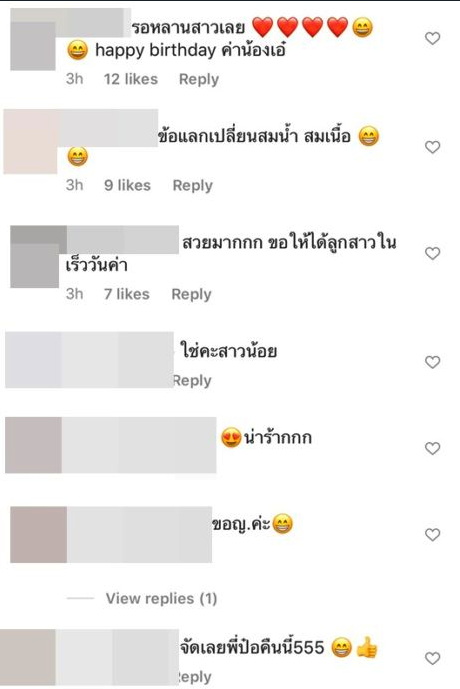Heart the 'ใช่คะสาวน้อย' comment
The width and height of the screenshot is (460, 689).
pyautogui.click(x=432, y=362)
